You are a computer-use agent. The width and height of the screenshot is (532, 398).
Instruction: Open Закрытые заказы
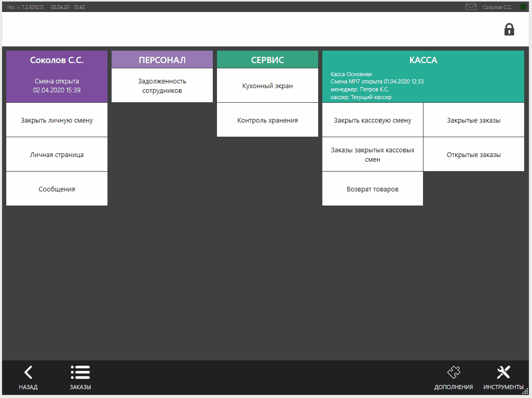(474, 120)
